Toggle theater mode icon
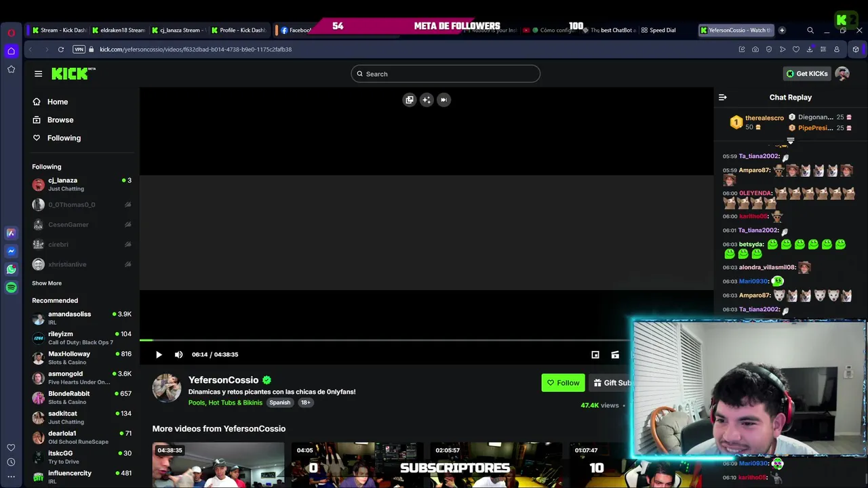The width and height of the screenshot is (868, 488). tap(615, 354)
